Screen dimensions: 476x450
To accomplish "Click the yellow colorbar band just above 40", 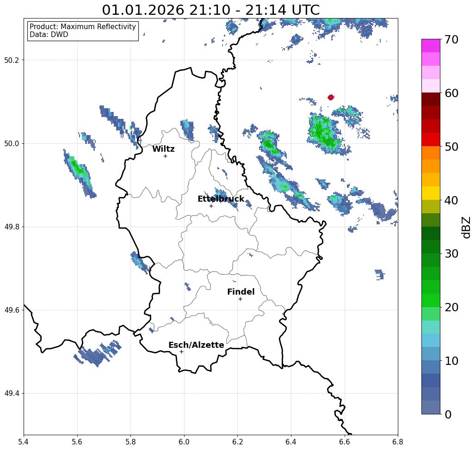I will click(x=431, y=193).
